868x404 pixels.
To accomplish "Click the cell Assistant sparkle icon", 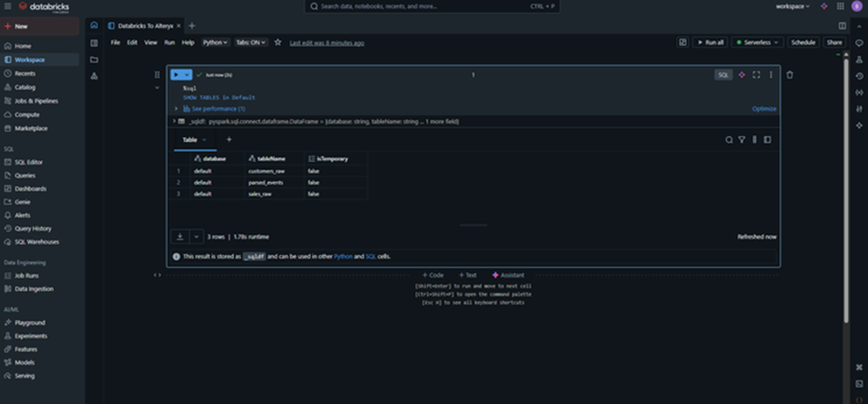I will click(x=742, y=75).
